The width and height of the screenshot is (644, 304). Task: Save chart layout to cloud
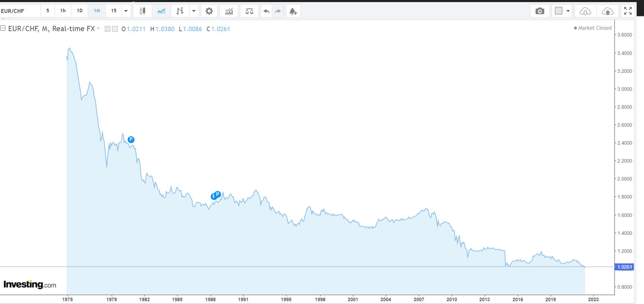point(608,11)
